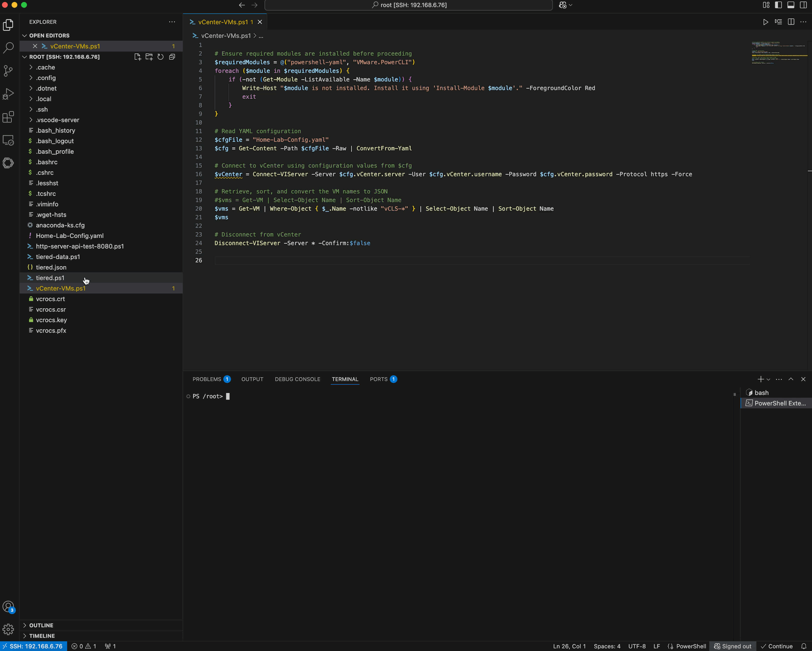Viewport: 812px width, 651px height.
Task: Toggle secondary side bar visibility
Action: 803,5
